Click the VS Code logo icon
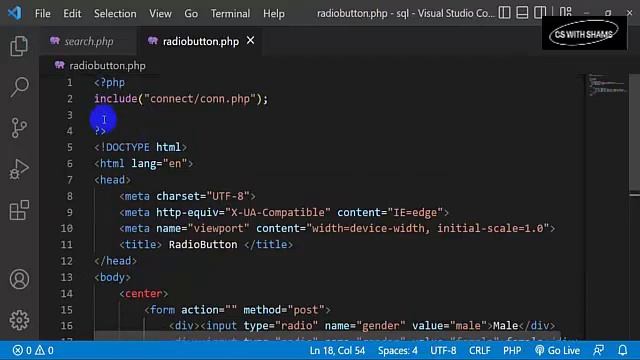 (x=15, y=13)
